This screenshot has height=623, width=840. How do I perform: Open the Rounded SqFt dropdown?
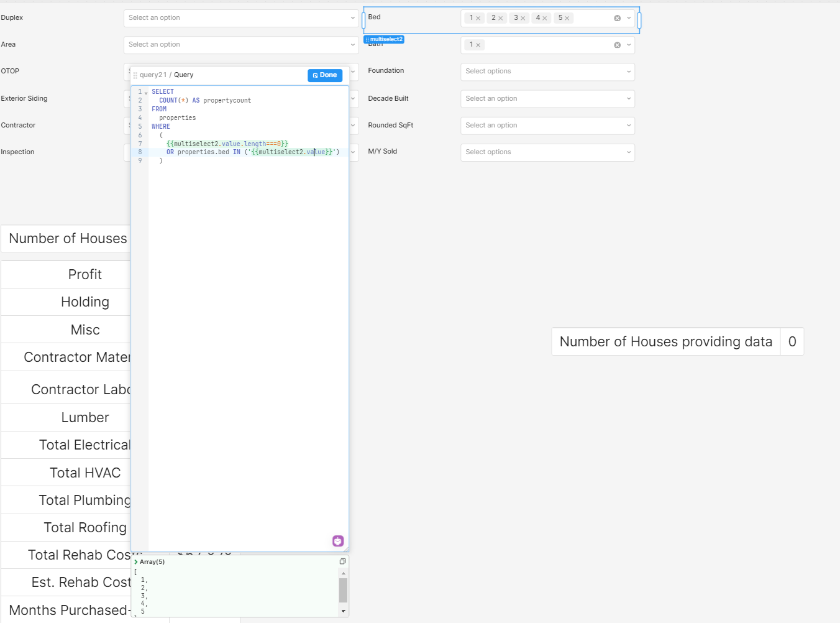click(547, 125)
